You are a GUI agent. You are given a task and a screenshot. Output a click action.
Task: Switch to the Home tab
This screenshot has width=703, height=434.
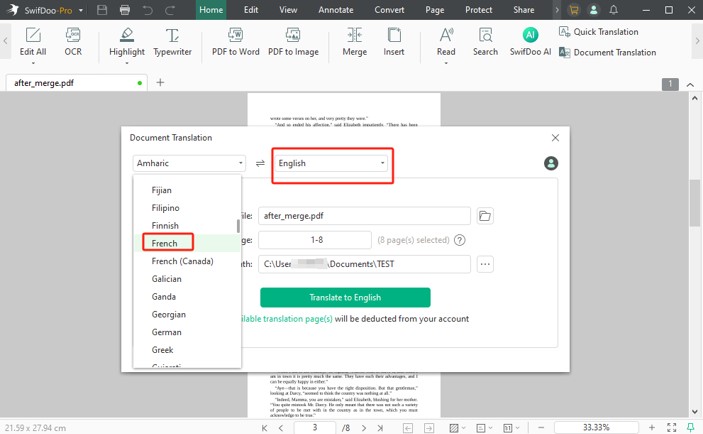211,10
